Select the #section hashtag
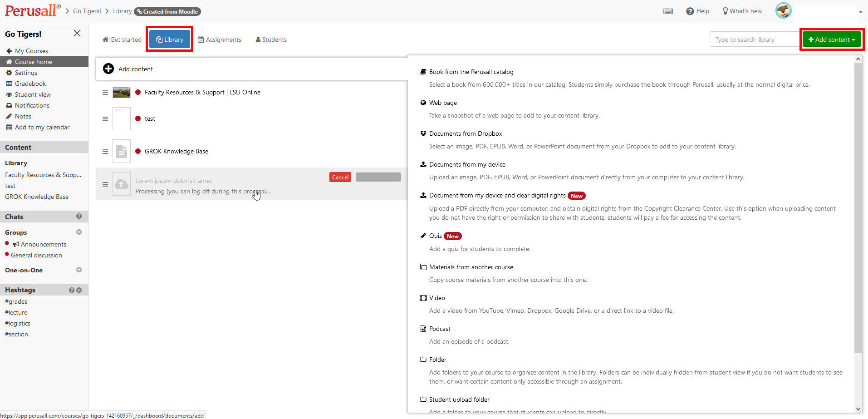The image size is (868, 419). [x=16, y=334]
